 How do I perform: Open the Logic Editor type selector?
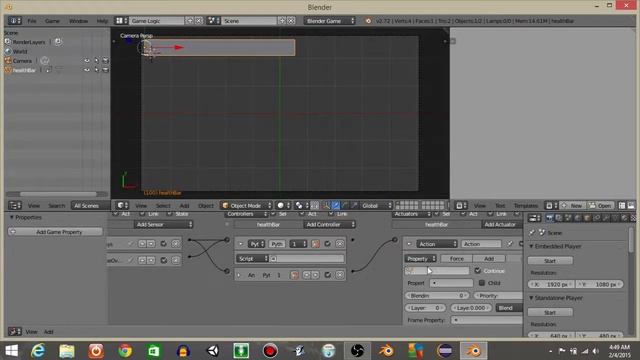tap(15, 331)
